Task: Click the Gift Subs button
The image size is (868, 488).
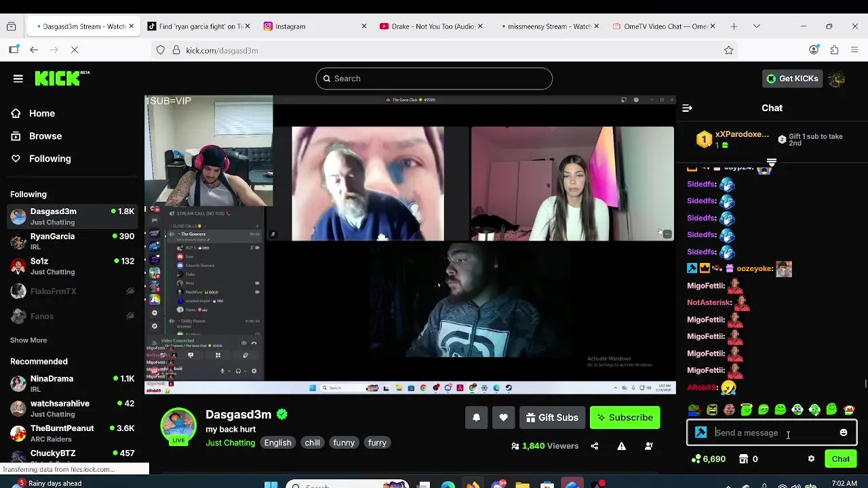Action: [x=551, y=418]
